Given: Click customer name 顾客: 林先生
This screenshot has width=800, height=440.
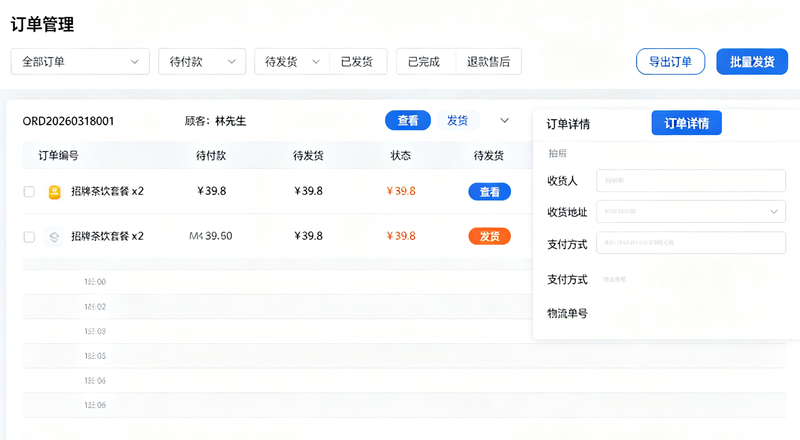Looking at the screenshot, I should (215, 121).
